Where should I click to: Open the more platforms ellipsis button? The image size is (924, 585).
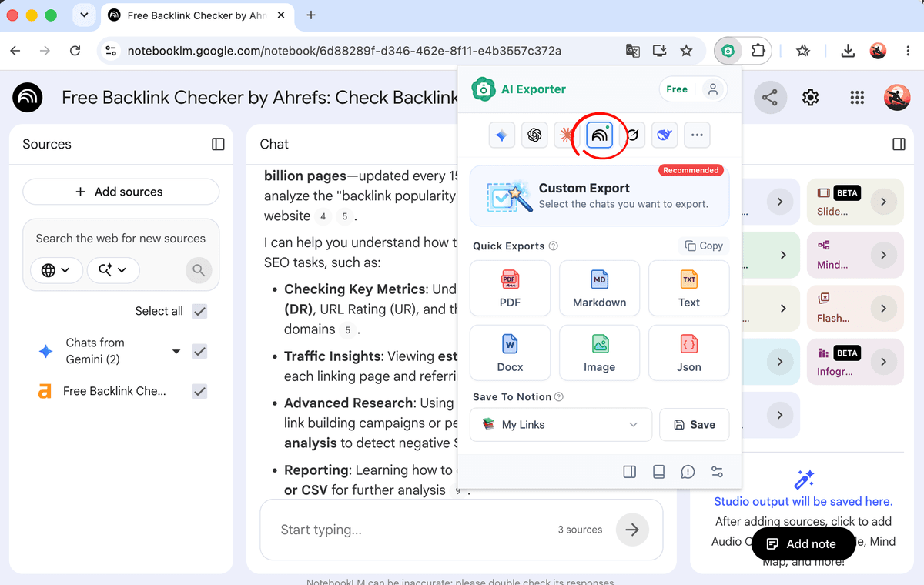pyautogui.click(x=697, y=135)
